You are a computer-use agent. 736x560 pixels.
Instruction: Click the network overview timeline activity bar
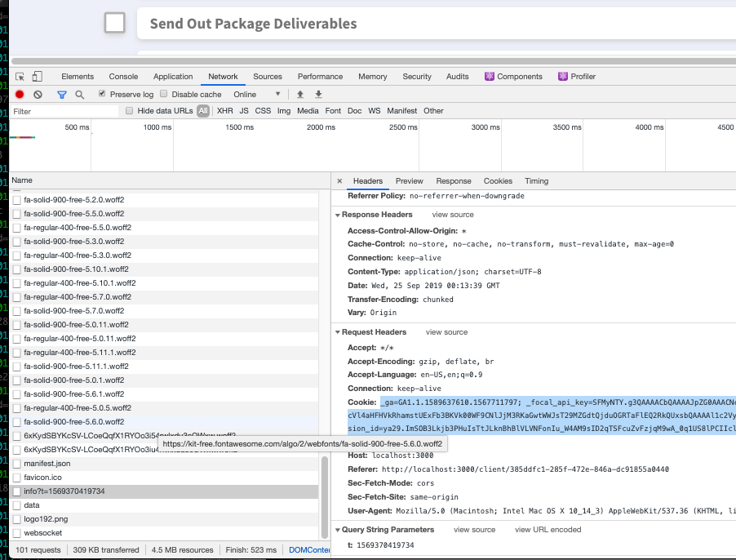(x=23, y=137)
